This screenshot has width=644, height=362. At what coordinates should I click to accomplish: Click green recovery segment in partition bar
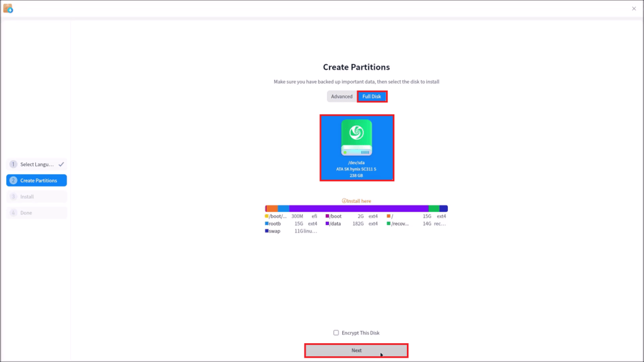(x=434, y=209)
